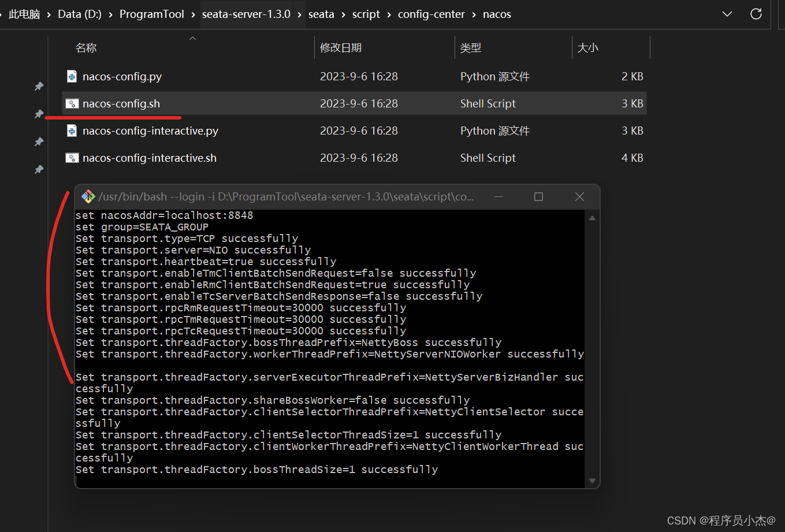The image size is (785, 532).
Task: Close the Git Bash terminal window
Action: (x=580, y=197)
